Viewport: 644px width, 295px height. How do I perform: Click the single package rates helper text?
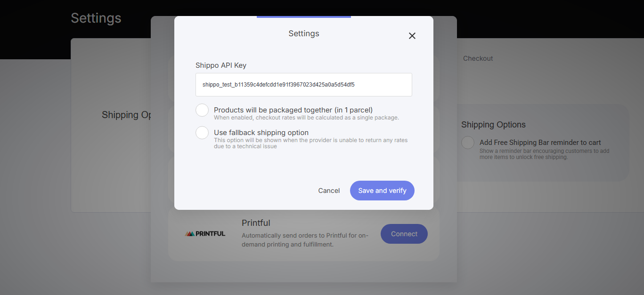[306, 118]
